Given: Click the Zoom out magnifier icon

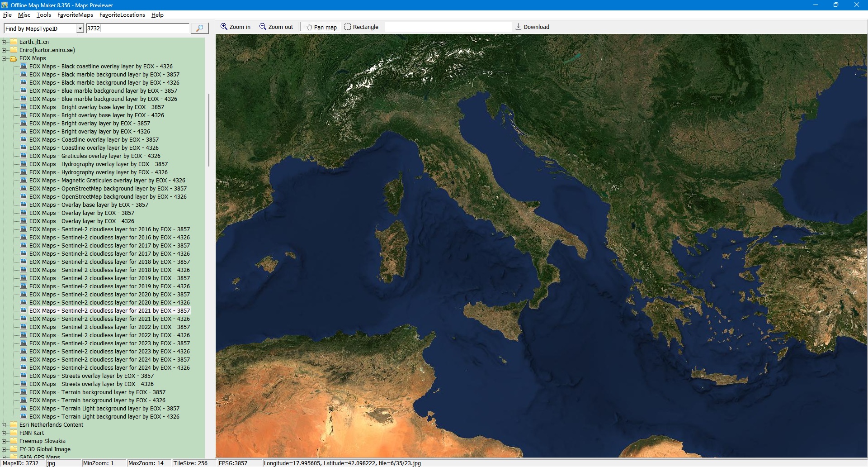Looking at the screenshot, I should pyautogui.click(x=263, y=27).
